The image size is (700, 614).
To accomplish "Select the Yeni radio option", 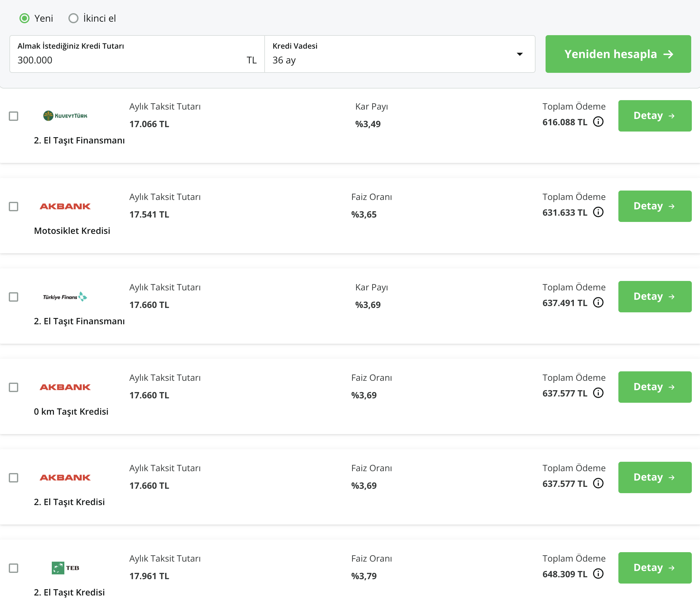I will coord(24,18).
